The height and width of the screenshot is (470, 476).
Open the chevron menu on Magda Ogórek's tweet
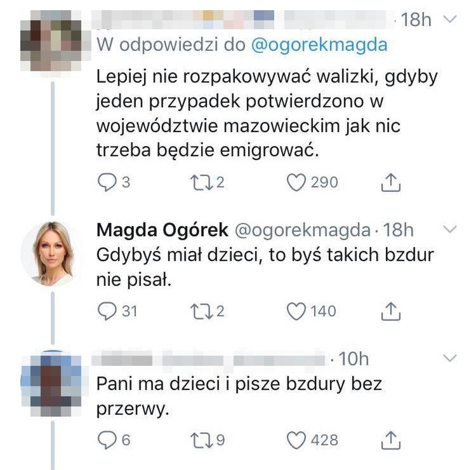[x=449, y=228]
